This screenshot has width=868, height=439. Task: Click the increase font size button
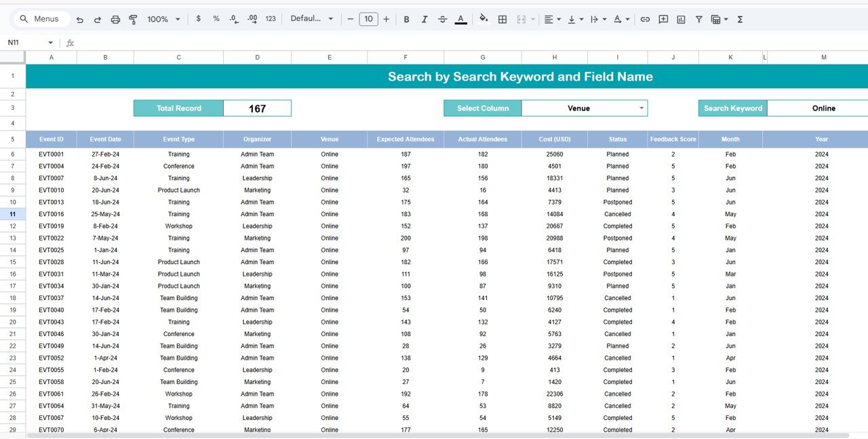pyautogui.click(x=386, y=19)
